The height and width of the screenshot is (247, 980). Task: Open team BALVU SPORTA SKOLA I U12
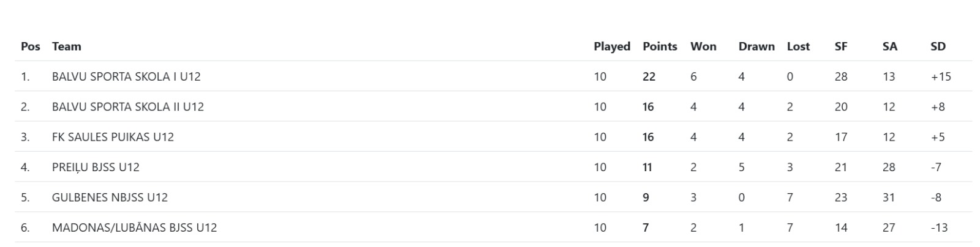click(x=126, y=76)
